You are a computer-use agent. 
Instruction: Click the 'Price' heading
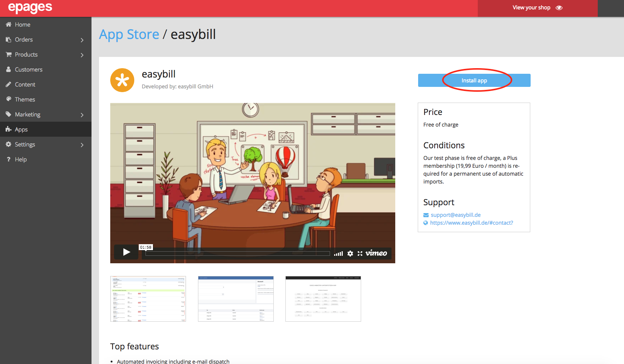[x=433, y=112]
